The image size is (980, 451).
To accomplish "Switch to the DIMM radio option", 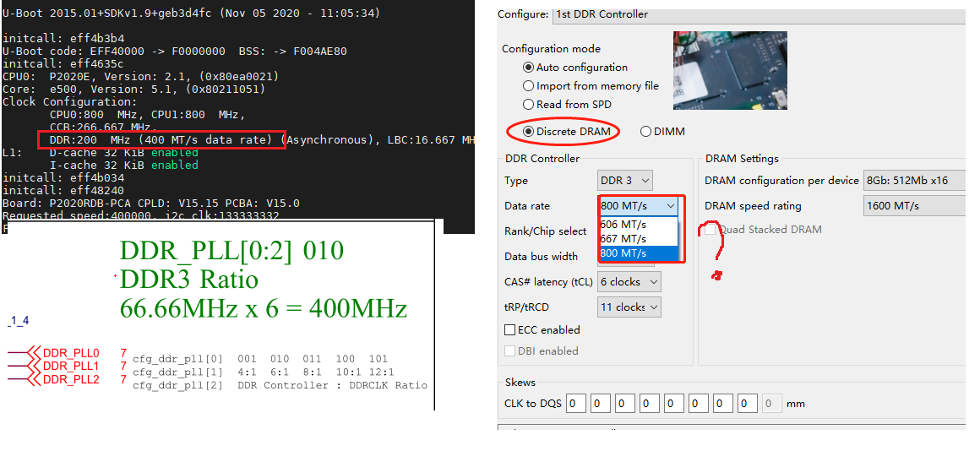I will (646, 132).
